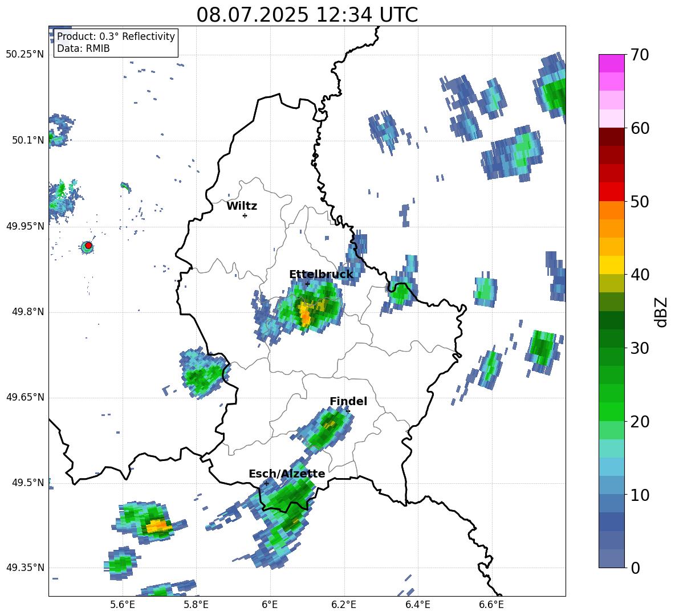The height and width of the screenshot is (616, 675).
Task: Click the magenta top segment of the colorbar
Action: click(x=611, y=63)
